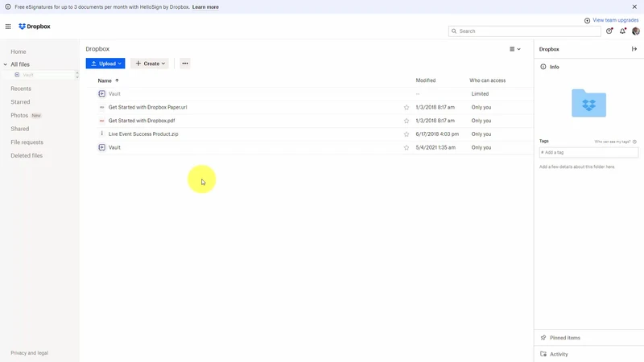Viewport: 644px width, 362px height.
Task: Expand Activity section
Action: (x=589, y=354)
